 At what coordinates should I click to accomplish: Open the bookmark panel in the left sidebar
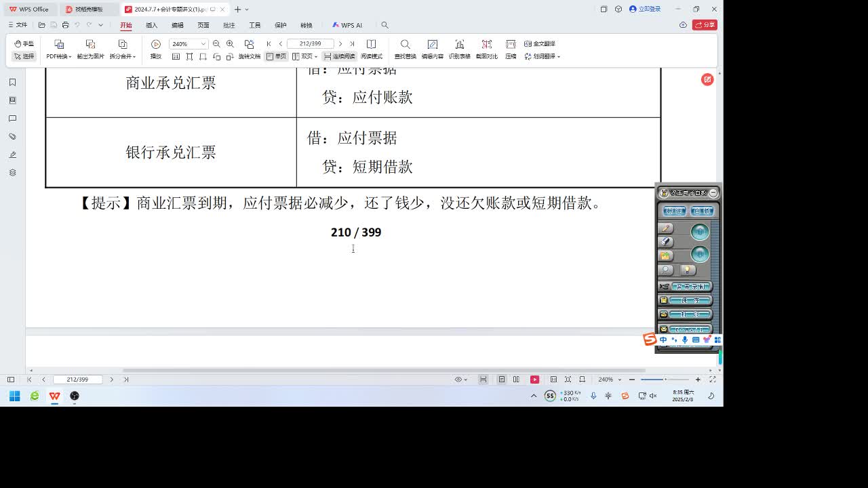[x=12, y=82]
